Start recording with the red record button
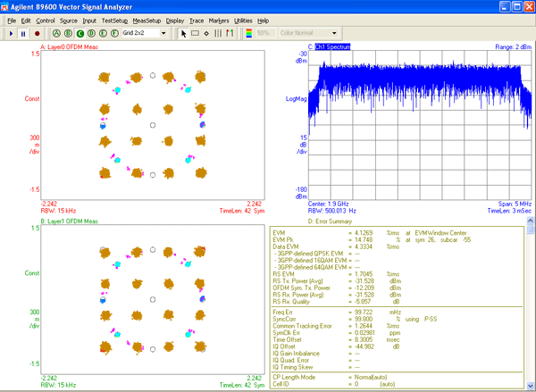The height and width of the screenshot is (392, 536). (x=37, y=34)
